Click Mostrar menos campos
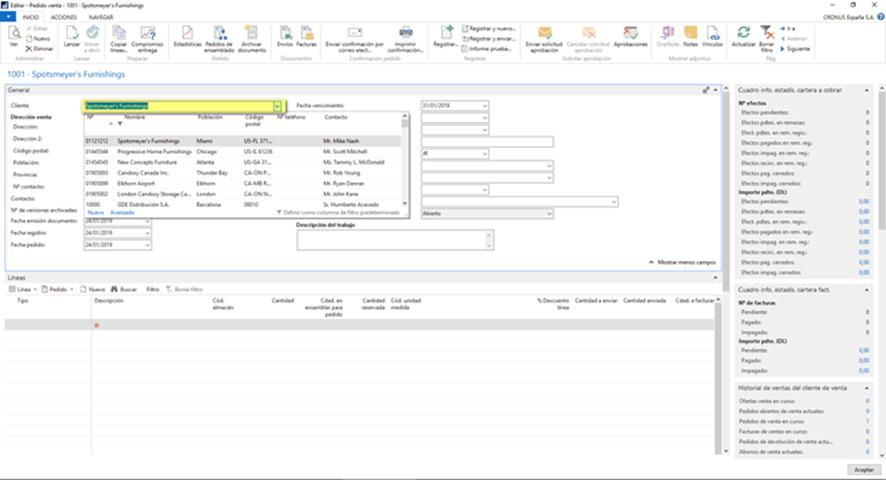Image resolution: width=886 pixels, height=480 pixels. coord(682,262)
